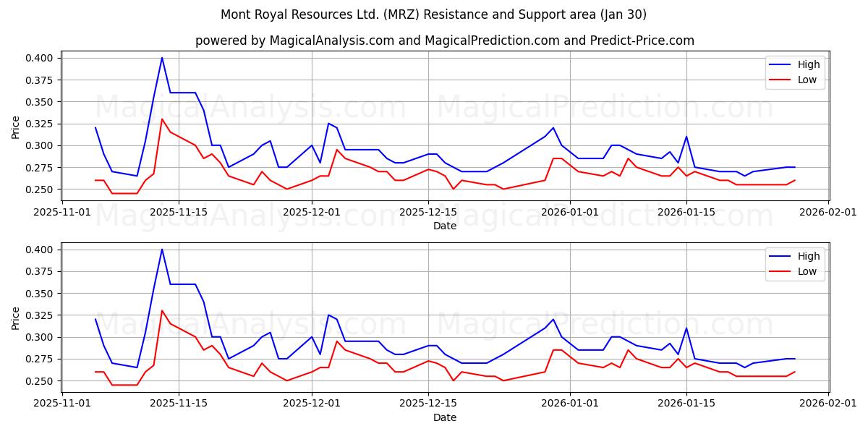This screenshot has width=868, height=434.
Task: Click the 2025-11-15 date tick under the lower chart
Action: (179, 404)
